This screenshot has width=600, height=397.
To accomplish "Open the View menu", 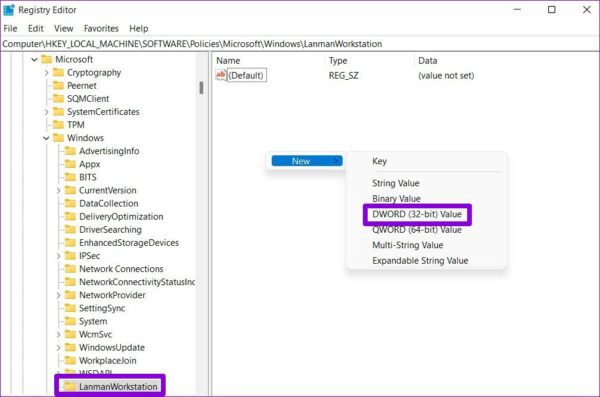I will pyautogui.click(x=64, y=28).
